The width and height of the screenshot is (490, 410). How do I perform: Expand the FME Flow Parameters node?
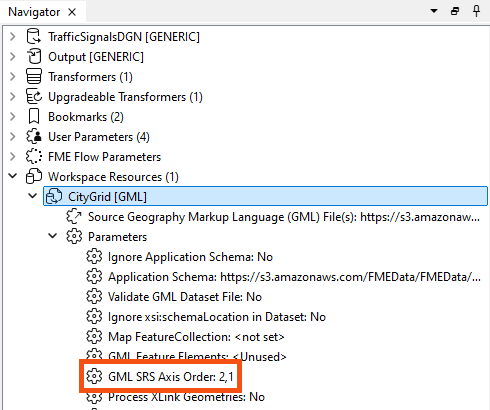(x=13, y=157)
